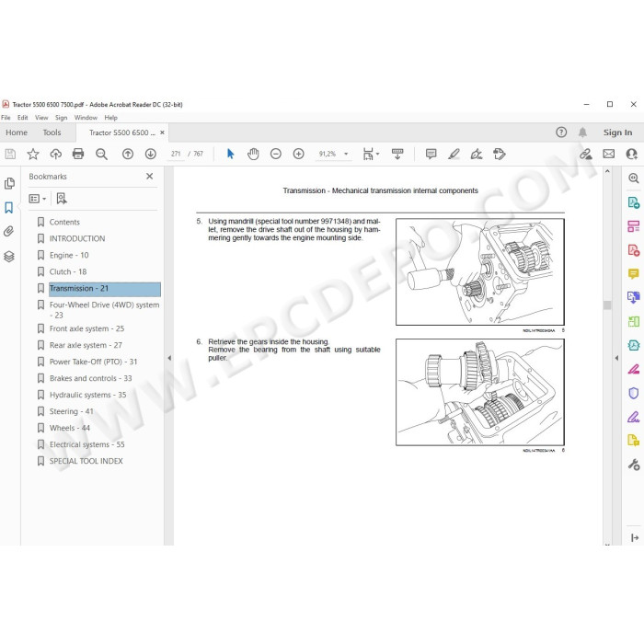Open page fit options dropdown
This screenshot has height=644, width=644.
pyautogui.click(x=371, y=154)
